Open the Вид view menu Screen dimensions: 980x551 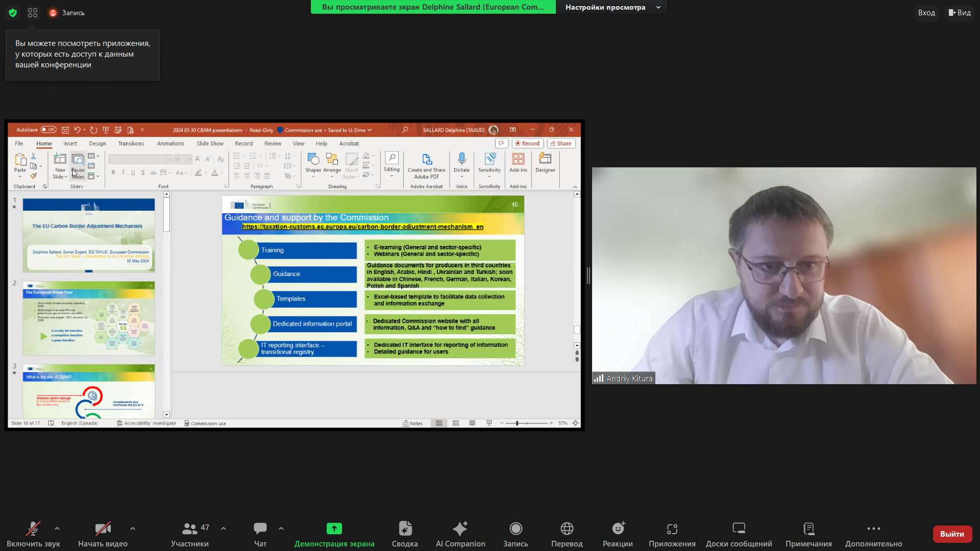(x=960, y=13)
